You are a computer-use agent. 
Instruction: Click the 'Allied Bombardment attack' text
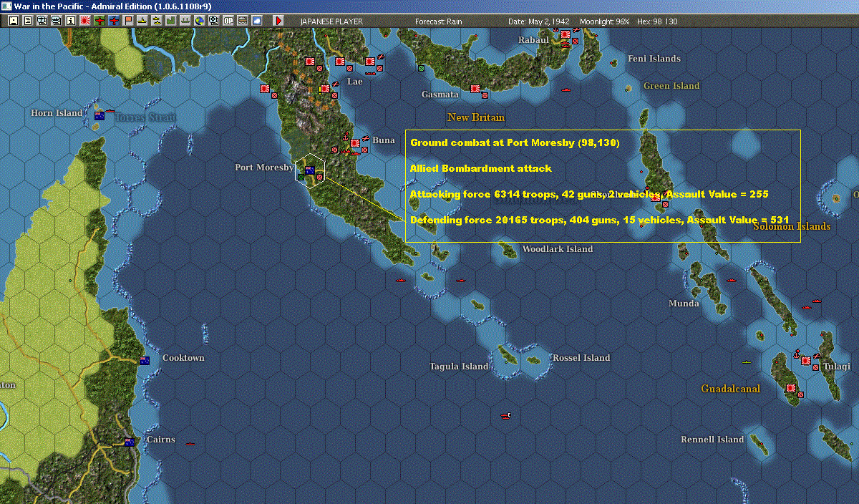pyautogui.click(x=481, y=168)
